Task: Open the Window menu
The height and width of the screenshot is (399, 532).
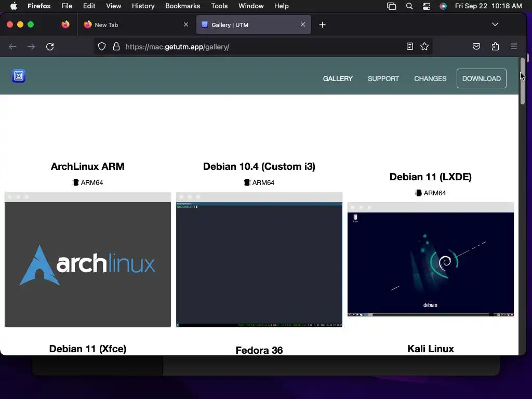Action: tap(251, 6)
